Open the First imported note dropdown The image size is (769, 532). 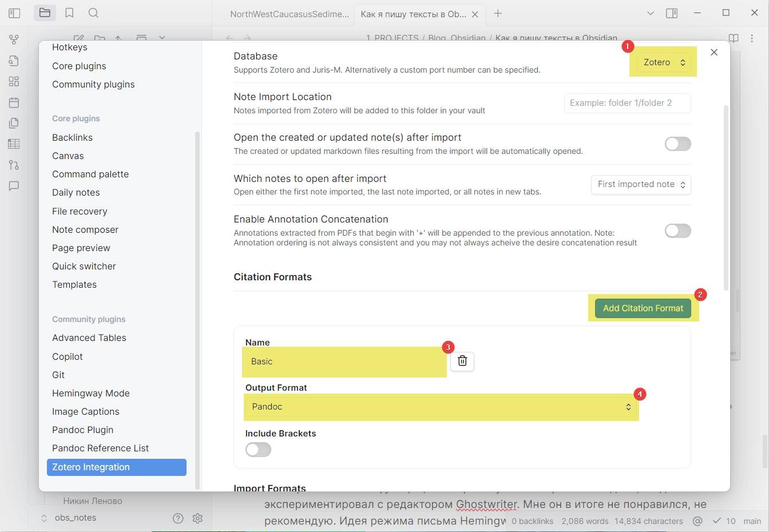point(640,184)
